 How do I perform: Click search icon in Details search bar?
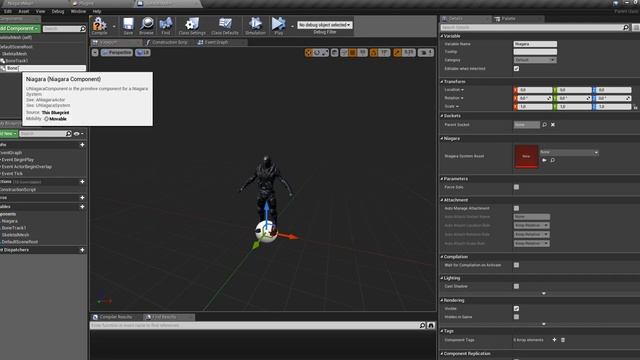pyautogui.click(x=626, y=27)
